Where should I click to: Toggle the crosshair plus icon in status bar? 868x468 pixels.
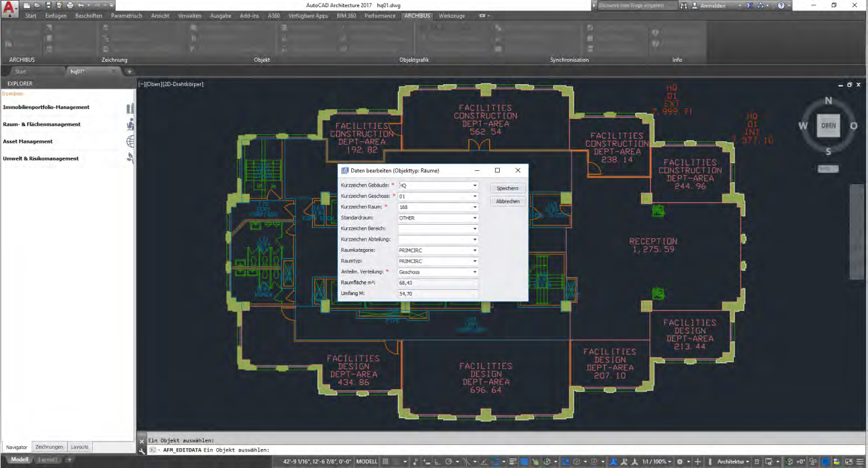(698, 461)
